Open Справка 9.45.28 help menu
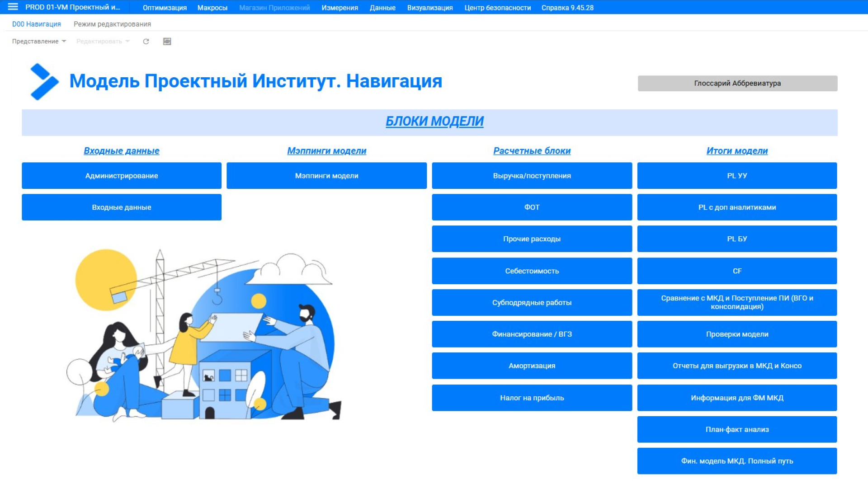 pos(567,8)
